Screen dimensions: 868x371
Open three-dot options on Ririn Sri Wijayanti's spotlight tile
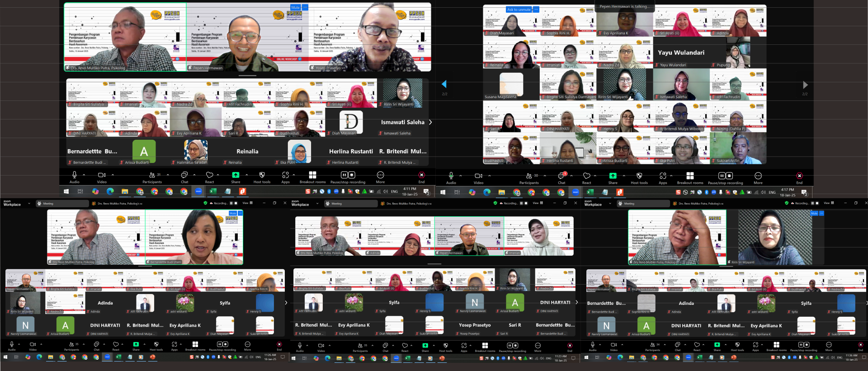pos(821,213)
